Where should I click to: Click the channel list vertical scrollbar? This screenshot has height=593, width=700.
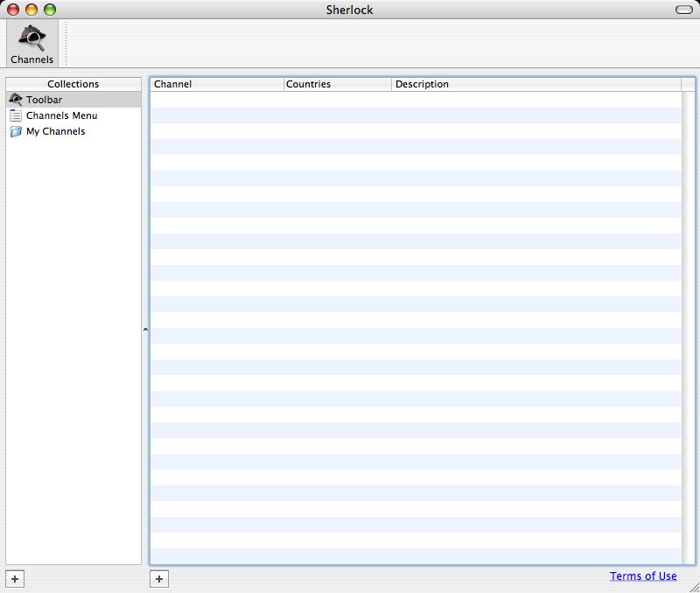pyautogui.click(x=688, y=327)
